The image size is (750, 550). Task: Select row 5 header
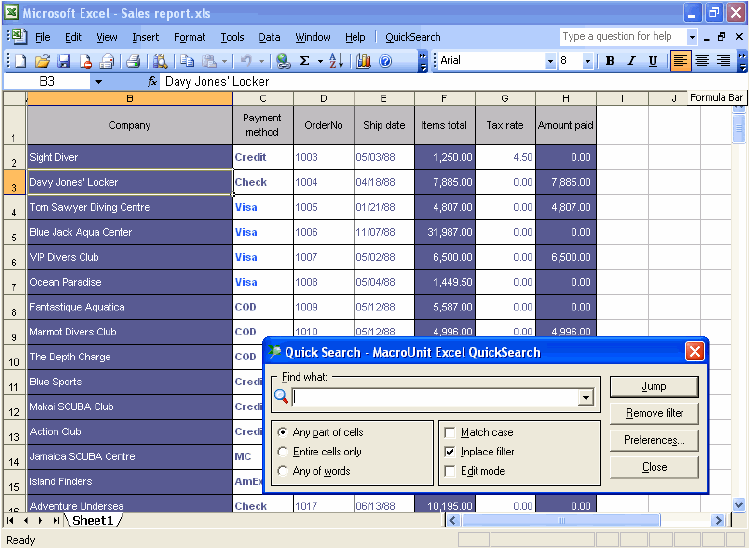14,232
